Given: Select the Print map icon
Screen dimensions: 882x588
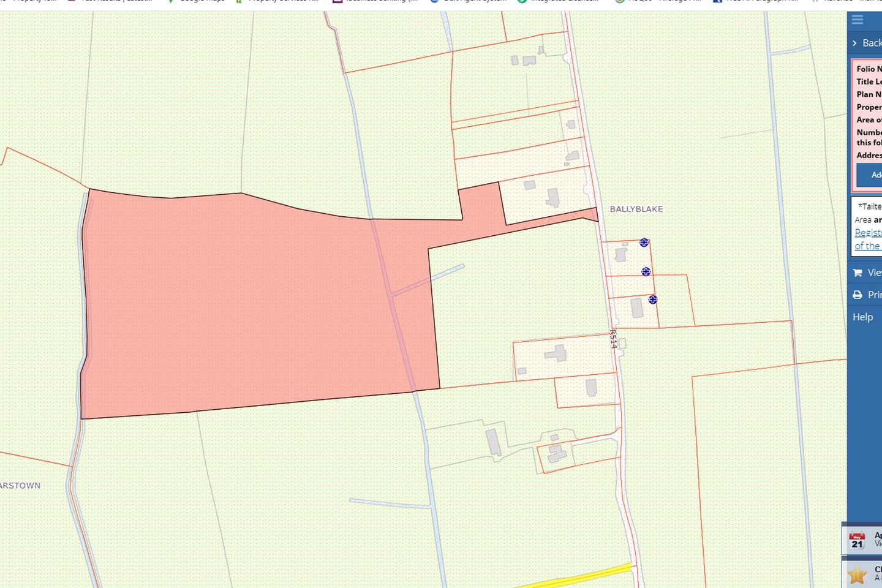Looking at the screenshot, I should [857, 295].
